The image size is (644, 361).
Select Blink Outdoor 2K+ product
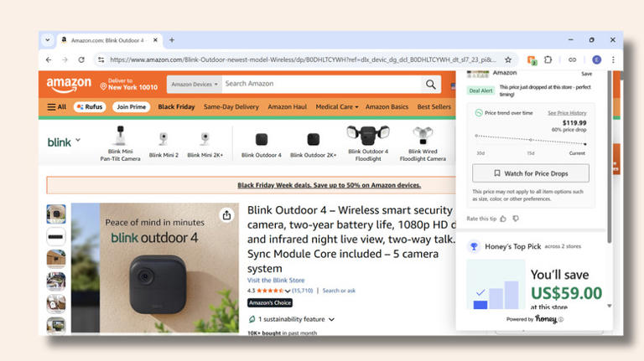pyautogui.click(x=313, y=145)
